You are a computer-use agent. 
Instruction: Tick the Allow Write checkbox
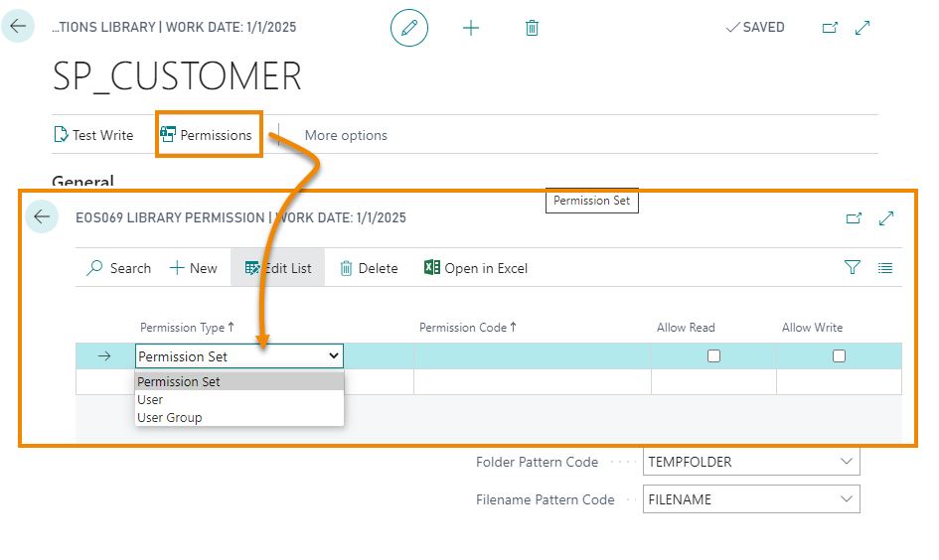[839, 355]
